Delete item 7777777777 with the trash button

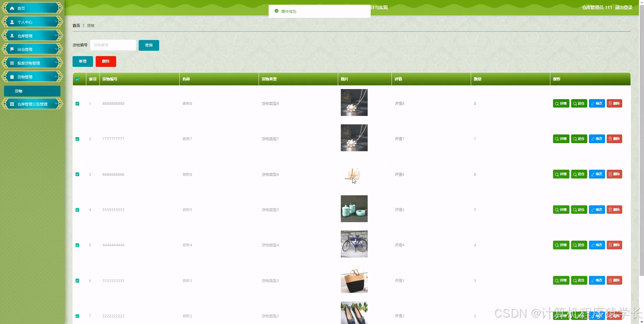(x=614, y=139)
